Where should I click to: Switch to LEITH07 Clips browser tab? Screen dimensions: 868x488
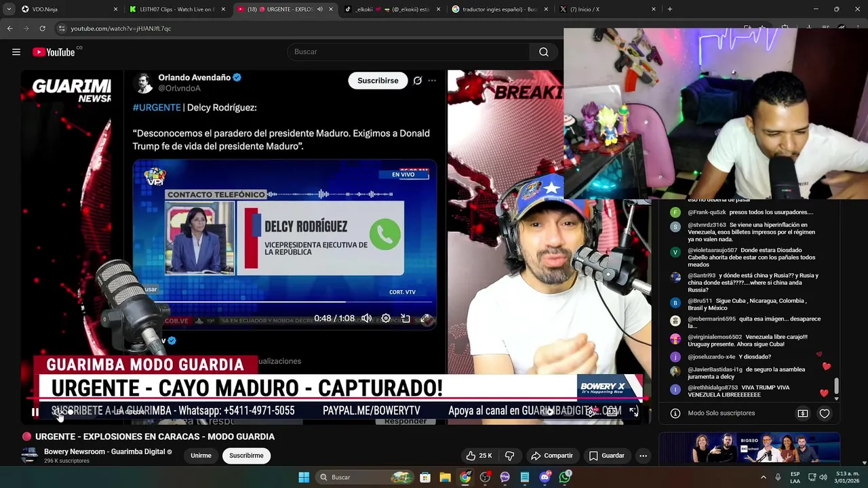[x=177, y=9]
